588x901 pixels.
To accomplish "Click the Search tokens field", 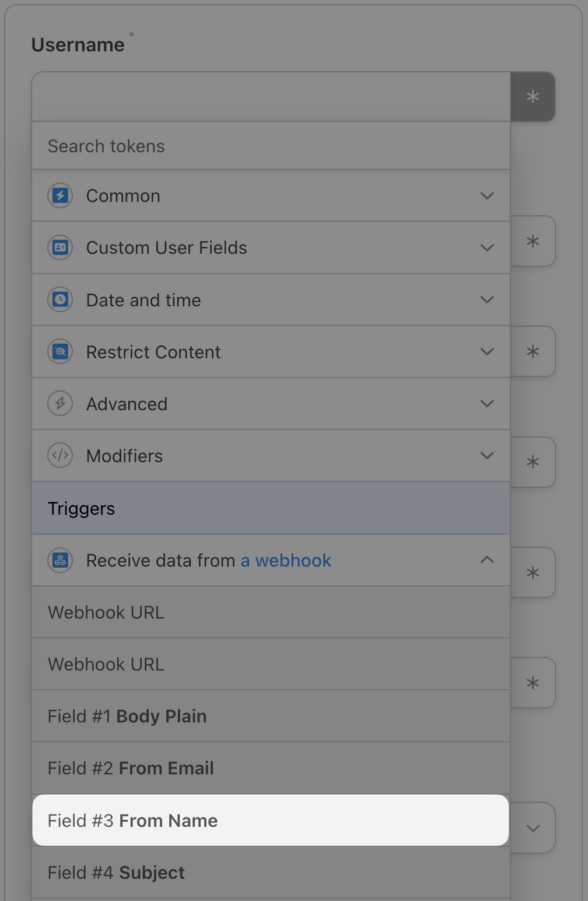I will (271, 146).
